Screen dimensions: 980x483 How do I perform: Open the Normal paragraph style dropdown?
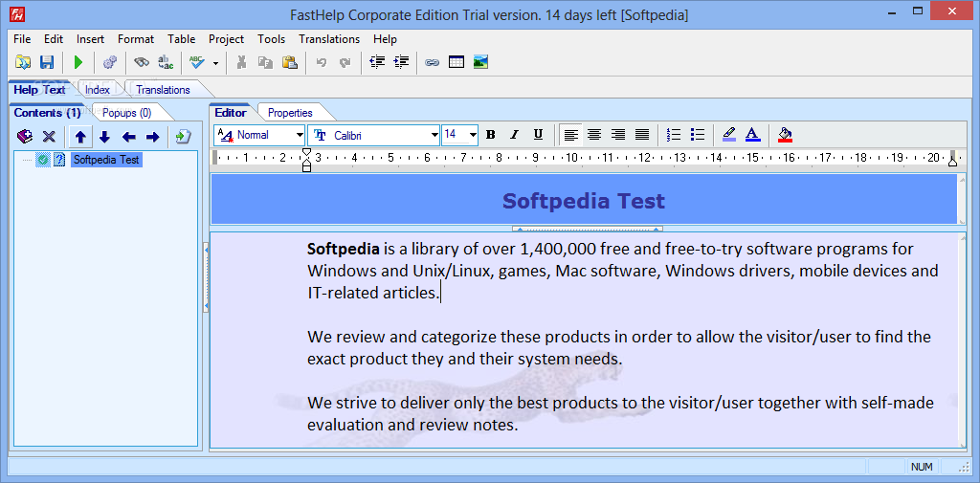(x=299, y=135)
